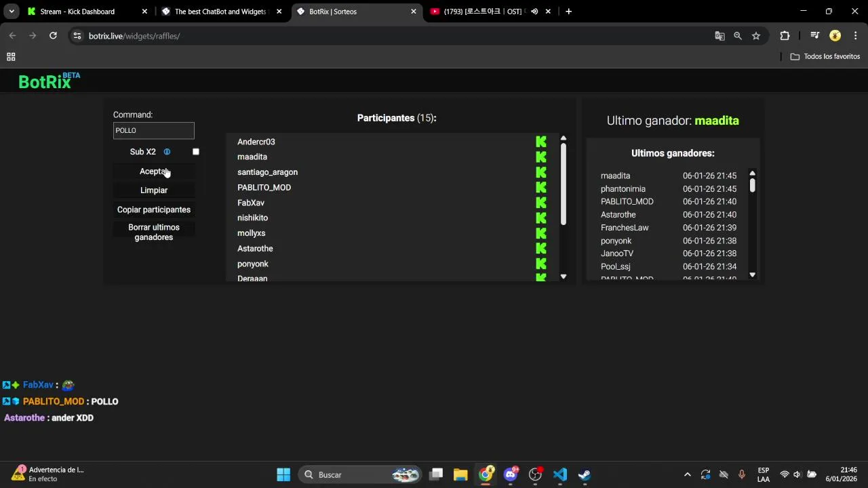Click the taskbar Buscar search box
This screenshot has height=488, width=868.
pyautogui.click(x=359, y=474)
